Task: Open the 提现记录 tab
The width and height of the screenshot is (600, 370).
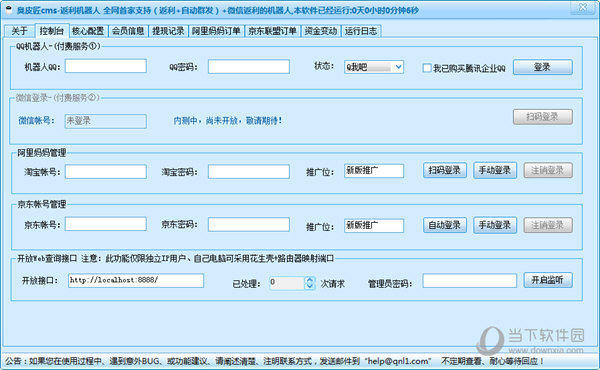Action: pyautogui.click(x=168, y=31)
